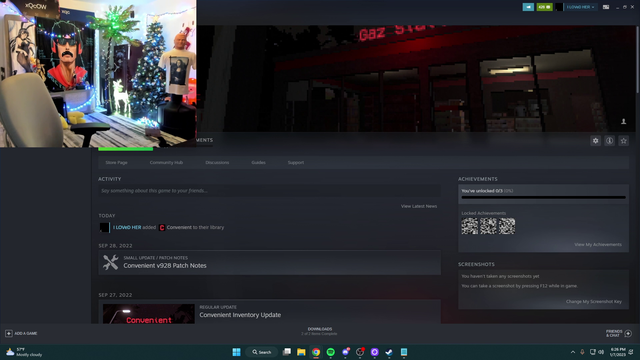Open Steam announcements blue megaphone button

coord(528,7)
